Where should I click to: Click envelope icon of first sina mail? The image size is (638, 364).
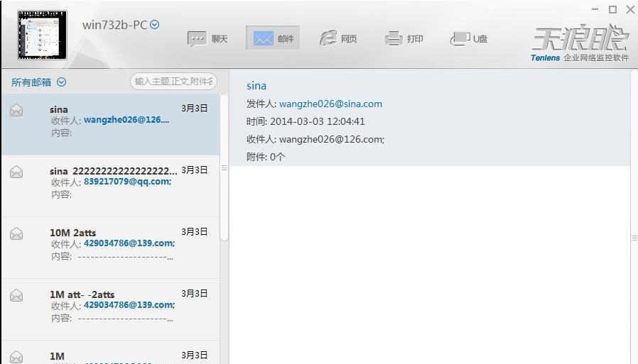pyautogui.click(x=16, y=111)
